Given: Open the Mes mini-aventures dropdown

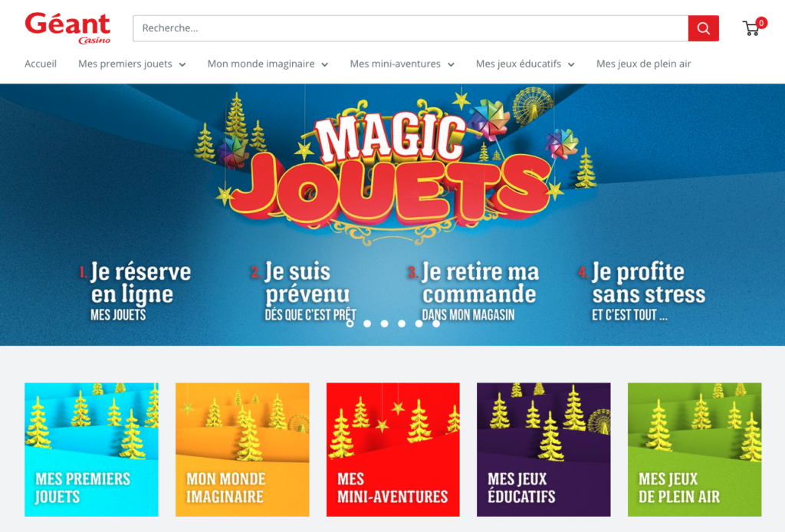Looking at the screenshot, I should pos(402,64).
